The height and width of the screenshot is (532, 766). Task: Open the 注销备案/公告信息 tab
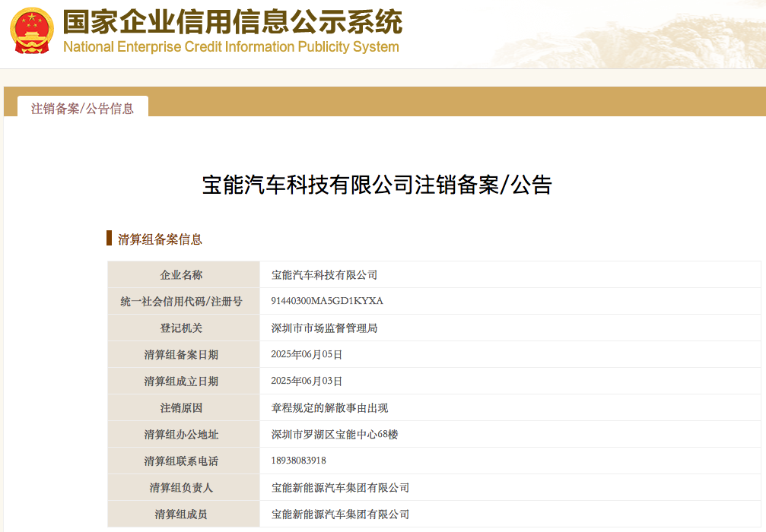(83, 109)
